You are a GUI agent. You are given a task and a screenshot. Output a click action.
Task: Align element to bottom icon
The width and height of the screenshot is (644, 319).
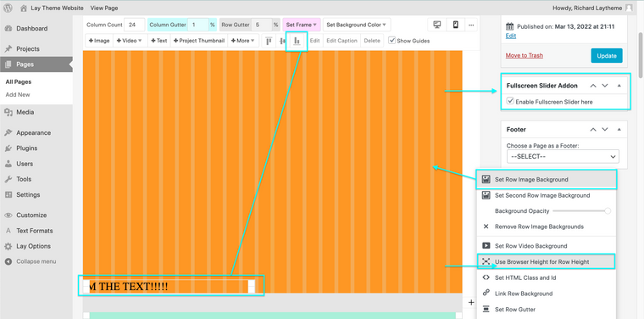coord(297,41)
